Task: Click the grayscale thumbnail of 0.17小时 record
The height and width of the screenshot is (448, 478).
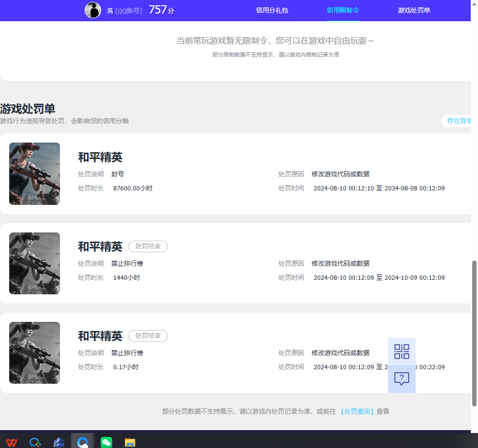Action: pos(34,353)
